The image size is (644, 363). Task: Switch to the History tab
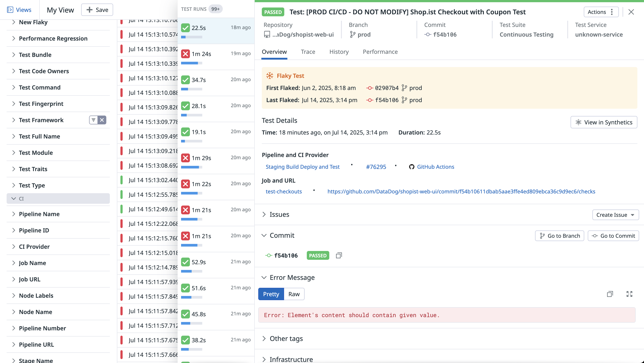[x=339, y=52]
